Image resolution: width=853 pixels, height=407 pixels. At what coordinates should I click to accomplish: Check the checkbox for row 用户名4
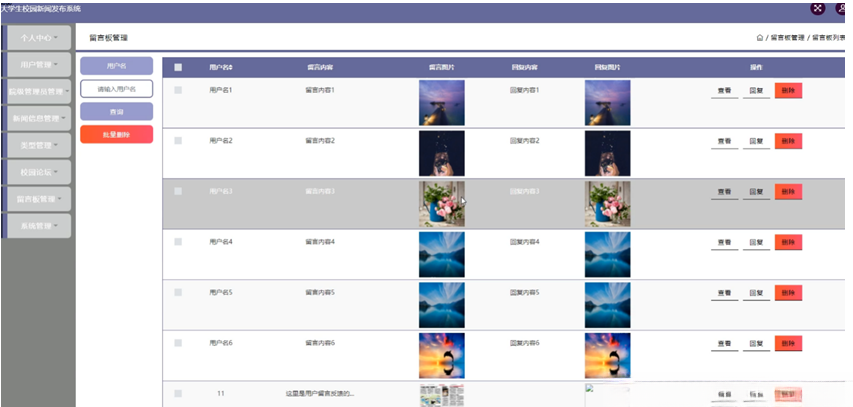click(x=178, y=242)
